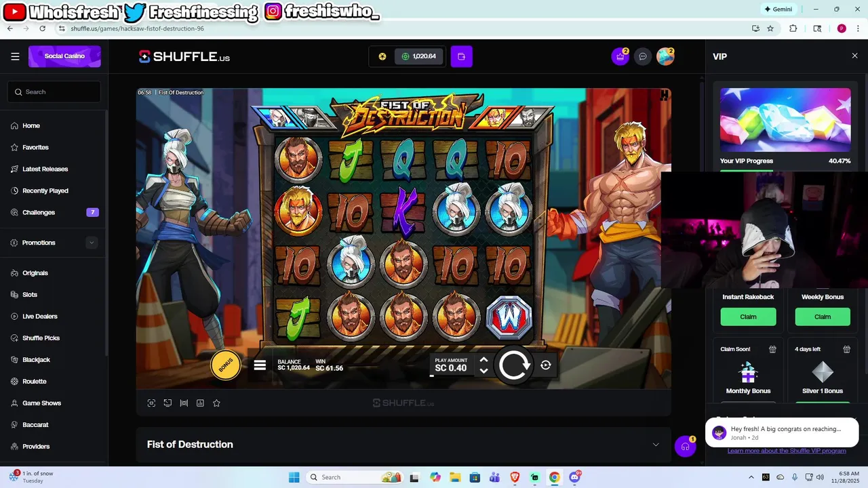868x488 pixels.
Task: Open the VIP crown rewards icon
Action: (620, 56)
